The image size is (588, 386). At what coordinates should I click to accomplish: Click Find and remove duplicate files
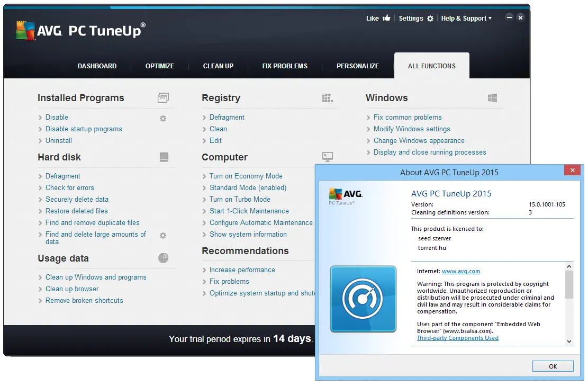click(92, 223)
